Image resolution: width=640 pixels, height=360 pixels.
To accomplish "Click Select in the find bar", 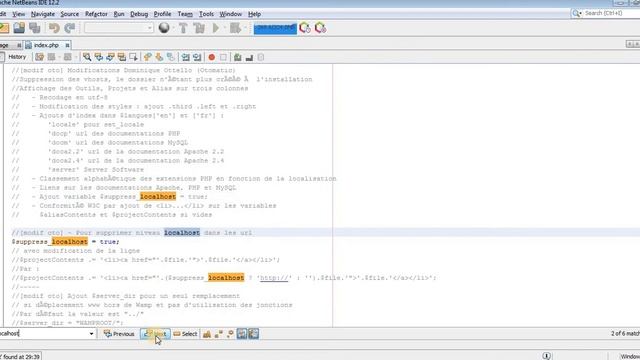I will [x=185, y=334].
